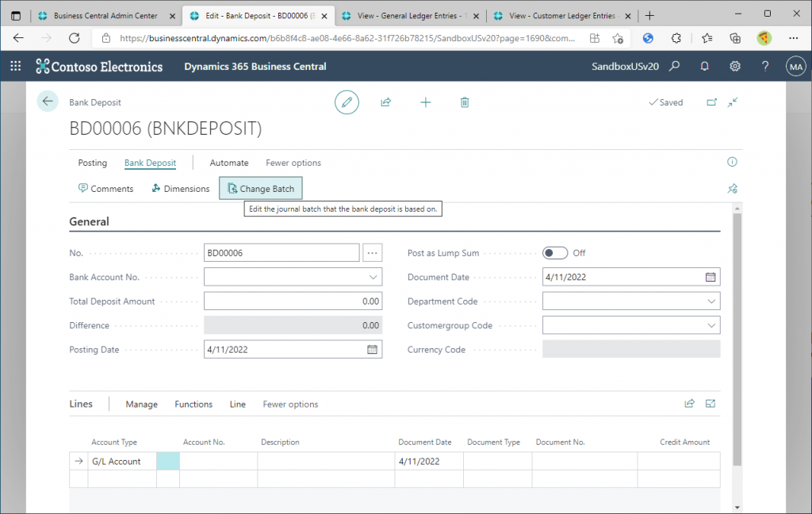Open Posting Date calendar picker

pos(372,349)
